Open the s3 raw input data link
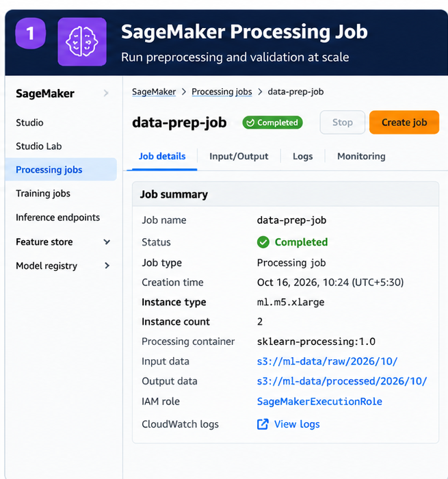Screen dimensions: 448x479 coord(327,361)
